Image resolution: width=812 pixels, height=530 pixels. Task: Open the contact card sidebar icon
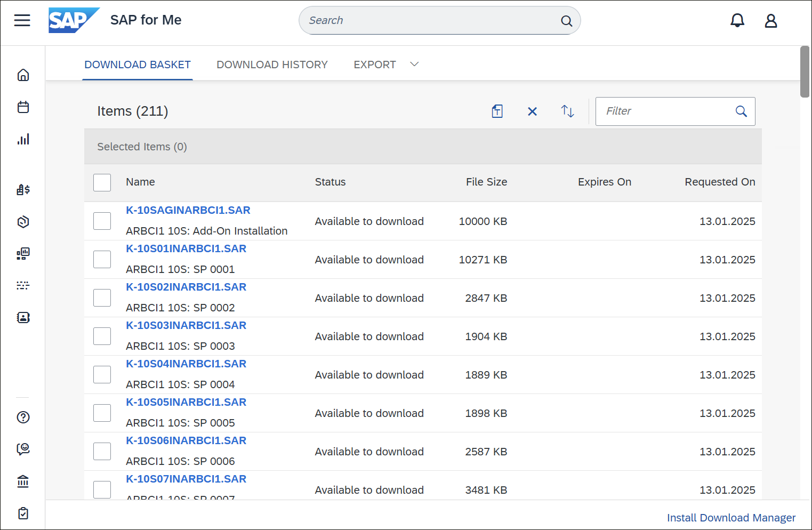[x=23, y=317]
